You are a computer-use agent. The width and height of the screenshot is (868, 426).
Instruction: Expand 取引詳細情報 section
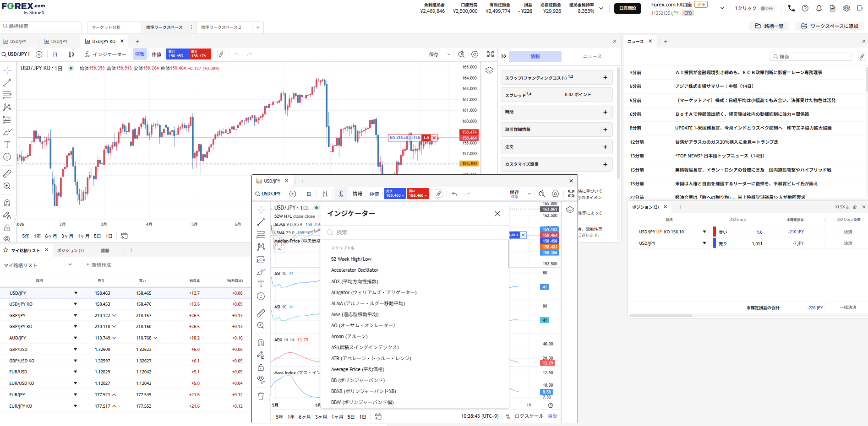[x=557, y=129]
